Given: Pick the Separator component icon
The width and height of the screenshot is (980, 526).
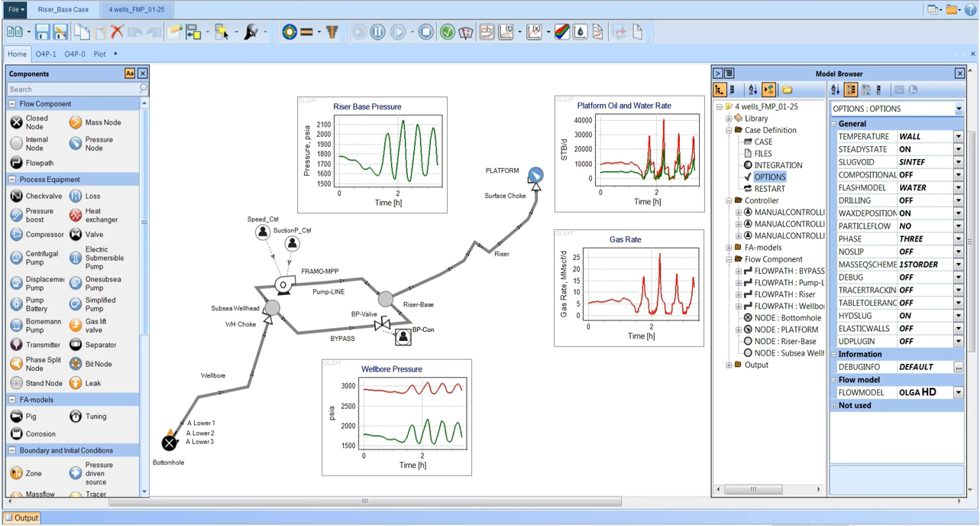Looking at the screenshot, I should (76, 345).
